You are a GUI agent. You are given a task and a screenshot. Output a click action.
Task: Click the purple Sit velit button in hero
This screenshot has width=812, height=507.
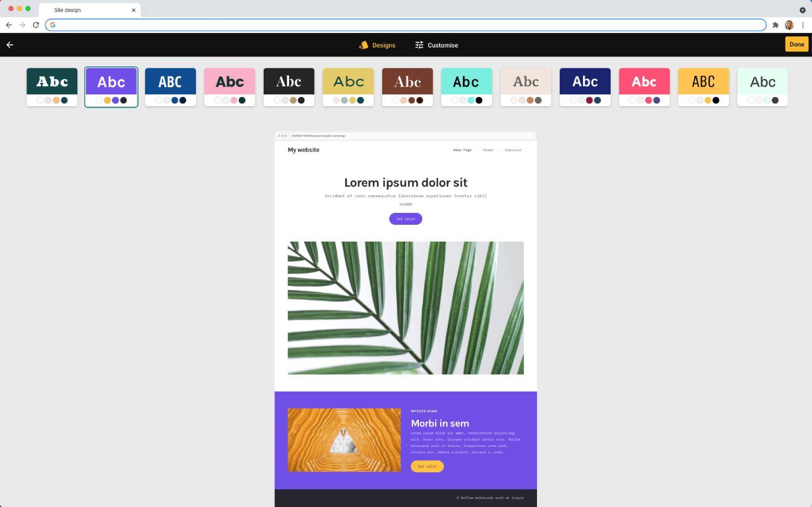click(x=405, y=219)
